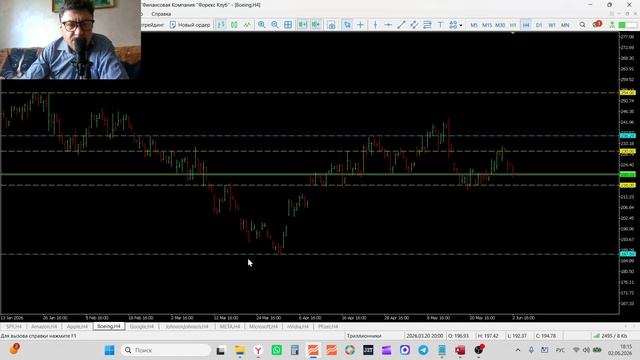The width and height of the screenshot is (640, 360).
Task: Switch to the Pfizer,H4 chart tab
Action: (328, 327)
